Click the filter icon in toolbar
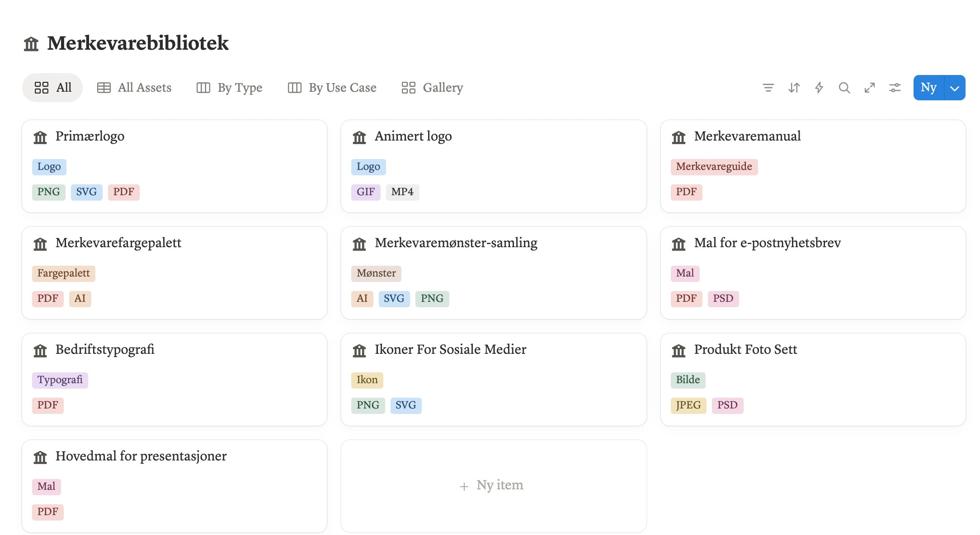This screenshot has width=980, height=535. coord(768,88)
